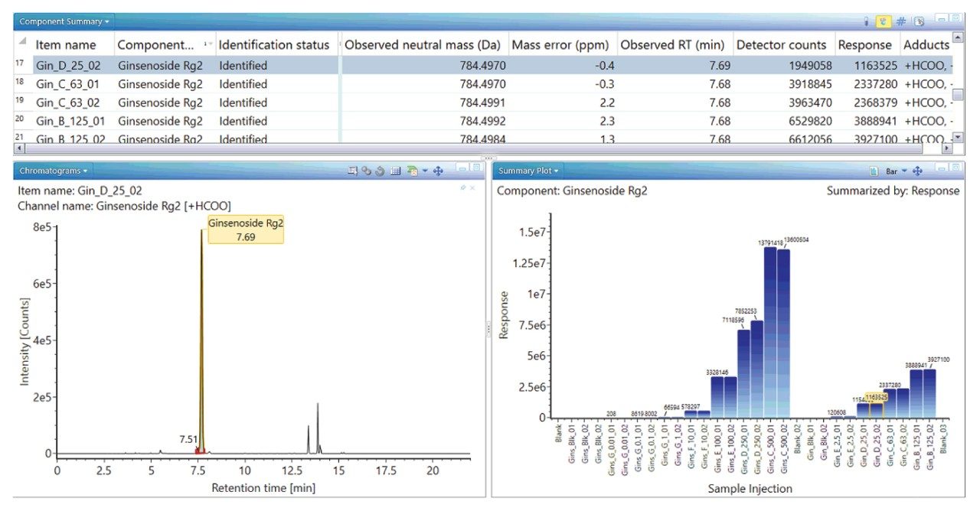Click the bar chart icon in Summary Plot toolbar
The width and height of the screenshot is (980, 511).
(874, 171)
